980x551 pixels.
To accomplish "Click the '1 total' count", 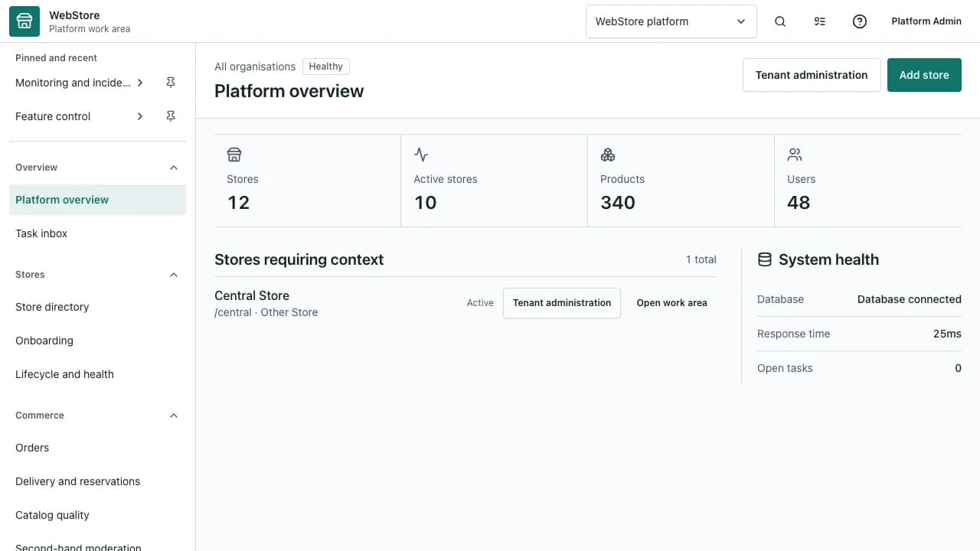I will [701, 259].
